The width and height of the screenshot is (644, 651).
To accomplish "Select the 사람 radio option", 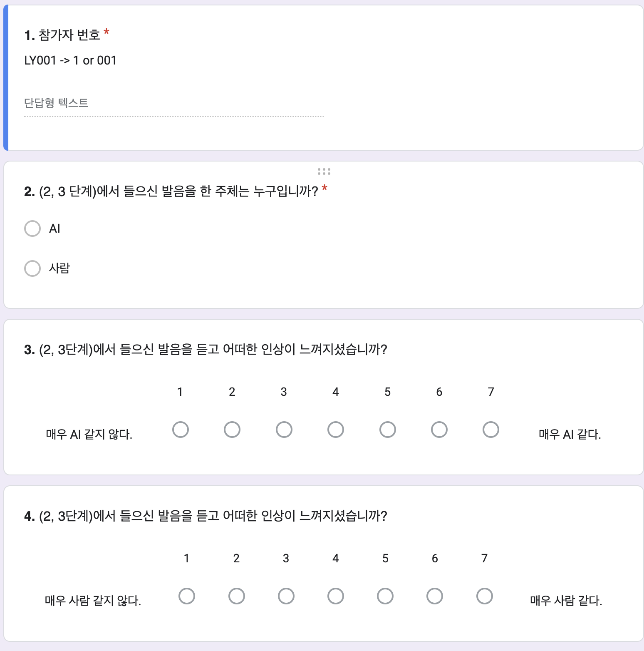I will 32,268.
